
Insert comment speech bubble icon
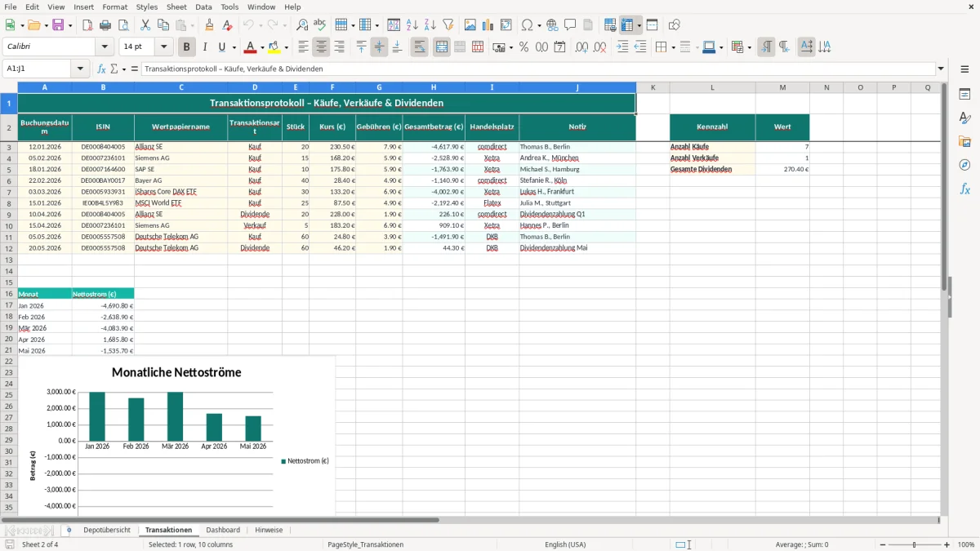pyautogui.click(x=570, y=25)
